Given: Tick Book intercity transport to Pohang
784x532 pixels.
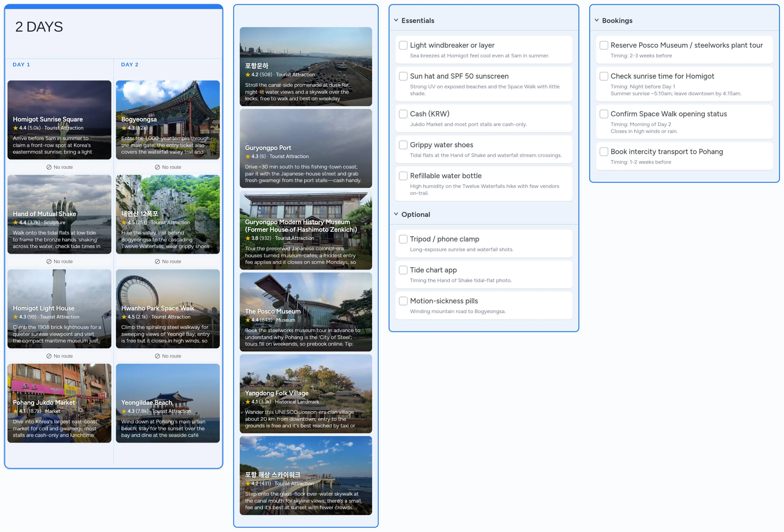Looking at the screenshot, I should coord(603,152).
